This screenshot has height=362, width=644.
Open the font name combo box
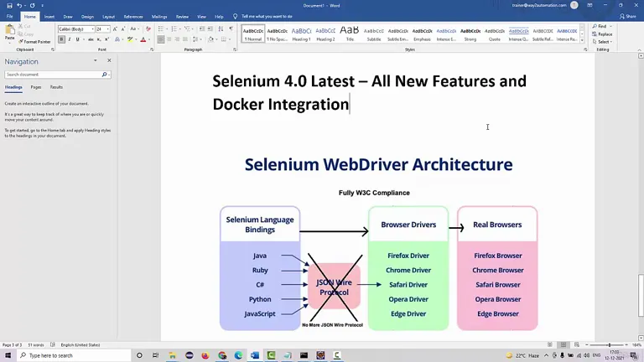[76, 29]
